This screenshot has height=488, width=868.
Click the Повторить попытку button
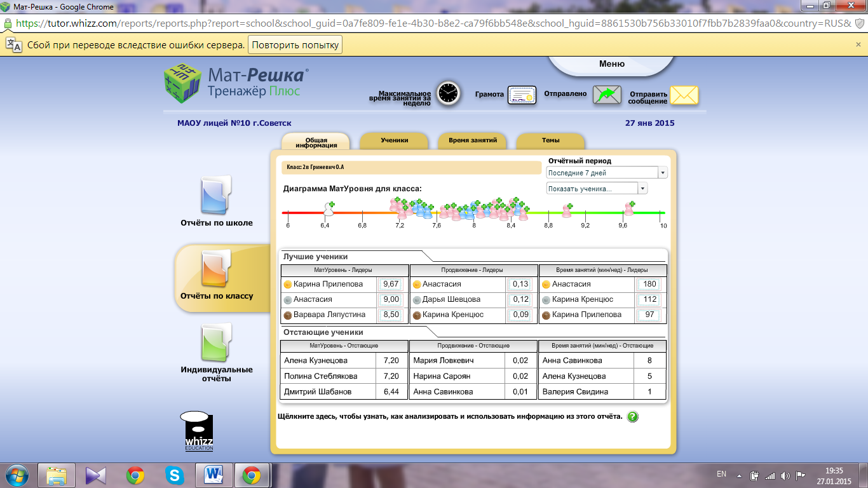point(295,45)
